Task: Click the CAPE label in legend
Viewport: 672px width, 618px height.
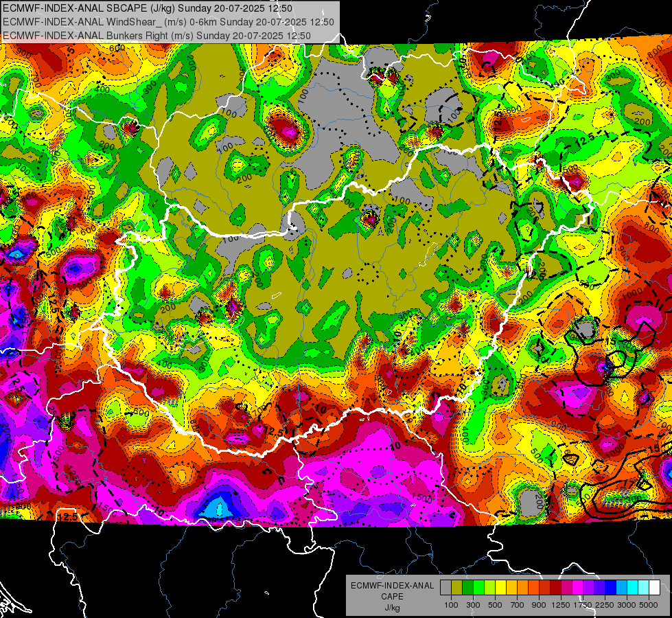Action: pyautogui.click(x=392, y=596)
